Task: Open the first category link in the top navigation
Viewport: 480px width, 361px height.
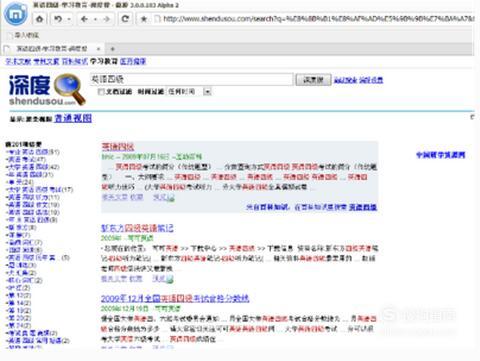Action: (x=18, y=61)
